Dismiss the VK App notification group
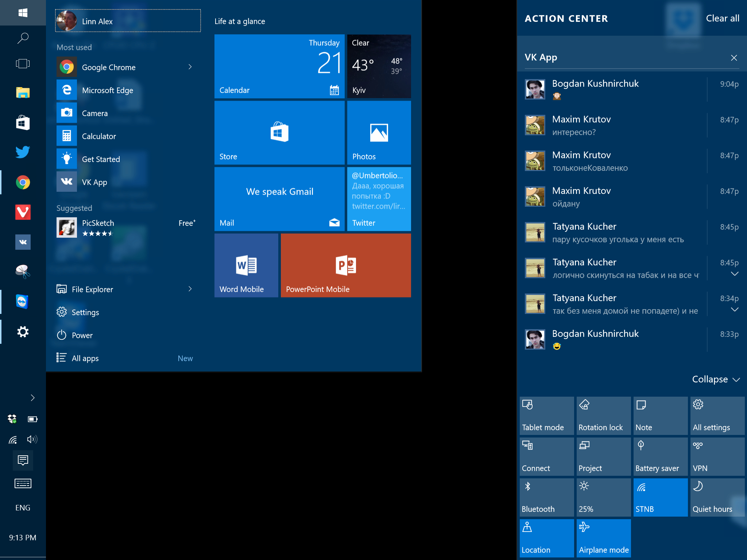 point(734,58)
